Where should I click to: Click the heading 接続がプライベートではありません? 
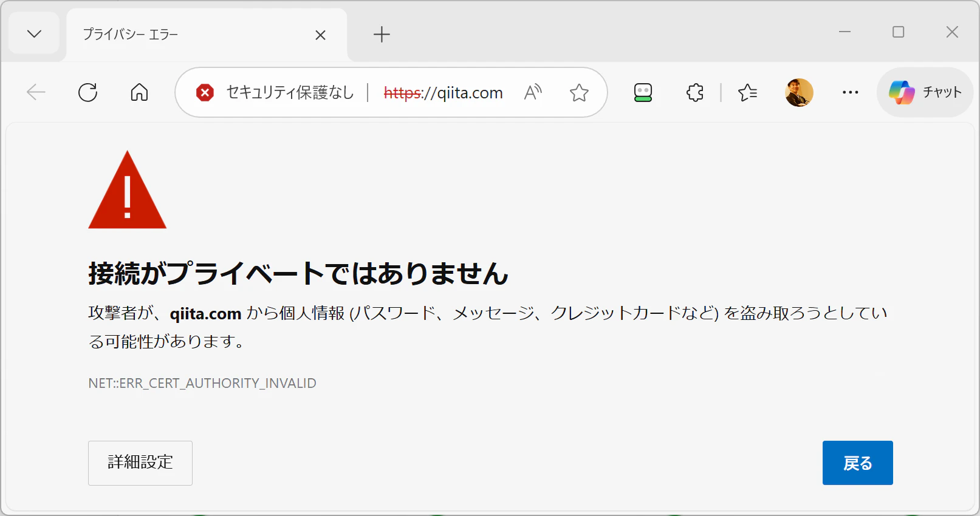point(298,273)
